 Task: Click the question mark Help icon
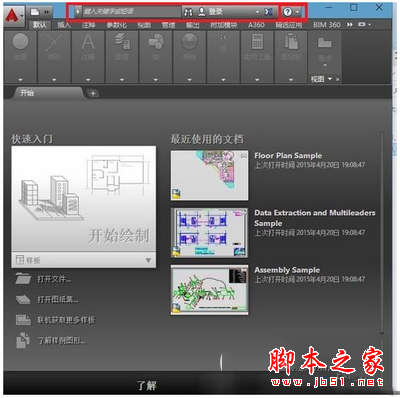[287, 12]
